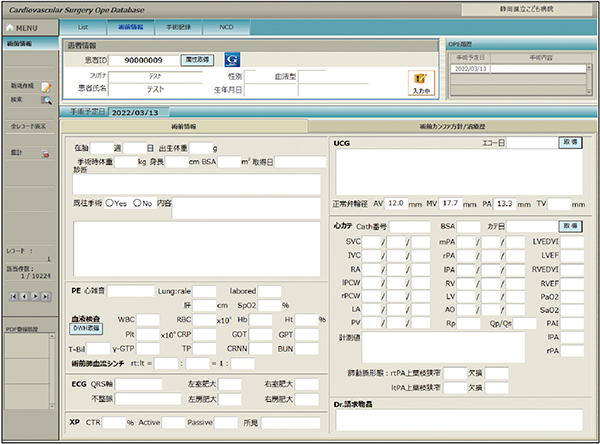Click the blue G icon beside patient ID

tap(231, 60)
